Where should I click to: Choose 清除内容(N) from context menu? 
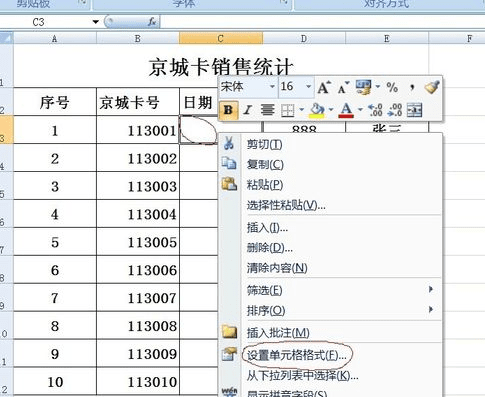(x=331, y=268)
